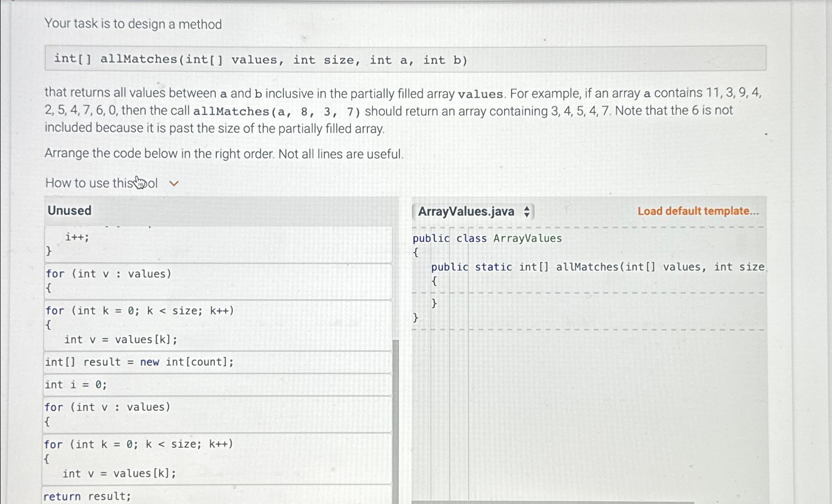Viewport: 832px width, 504px height.
Task: Click the up arrow next to ArrayValues.java
Action: [527, 208]
